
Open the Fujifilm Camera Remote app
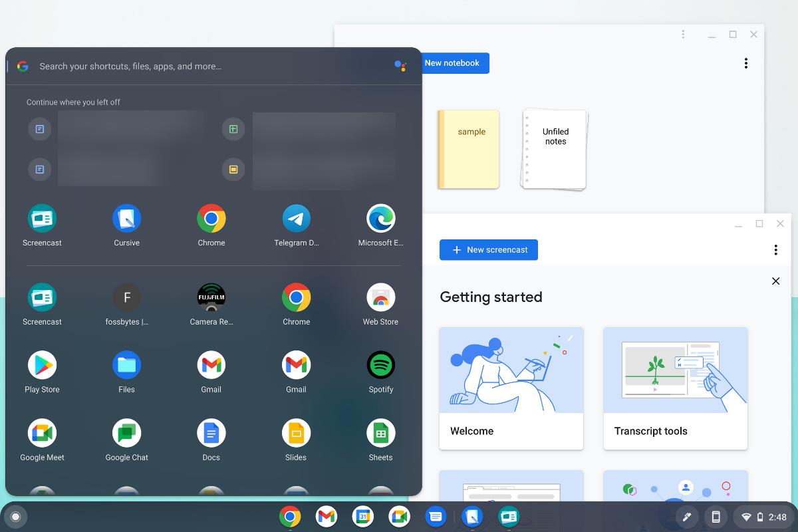click(x=211, y=297)
